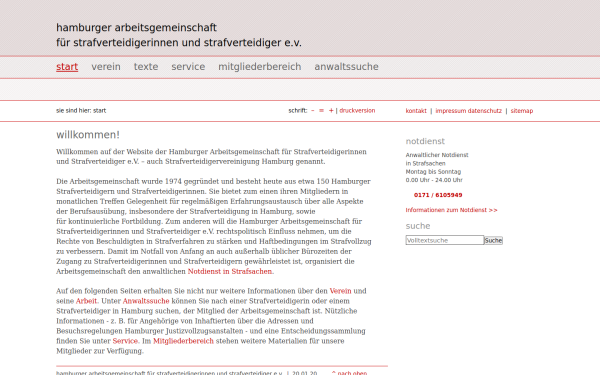Click breadcrumb text 'sie sind hier: start'
Viewport: 600px width, 375px height.
pos(81,111)
